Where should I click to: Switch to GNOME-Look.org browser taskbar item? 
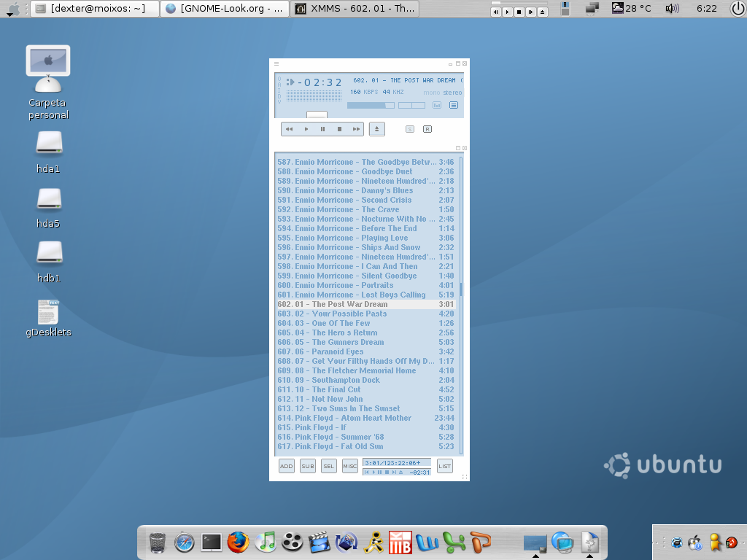pyautogui.click(x=225, y=9)
